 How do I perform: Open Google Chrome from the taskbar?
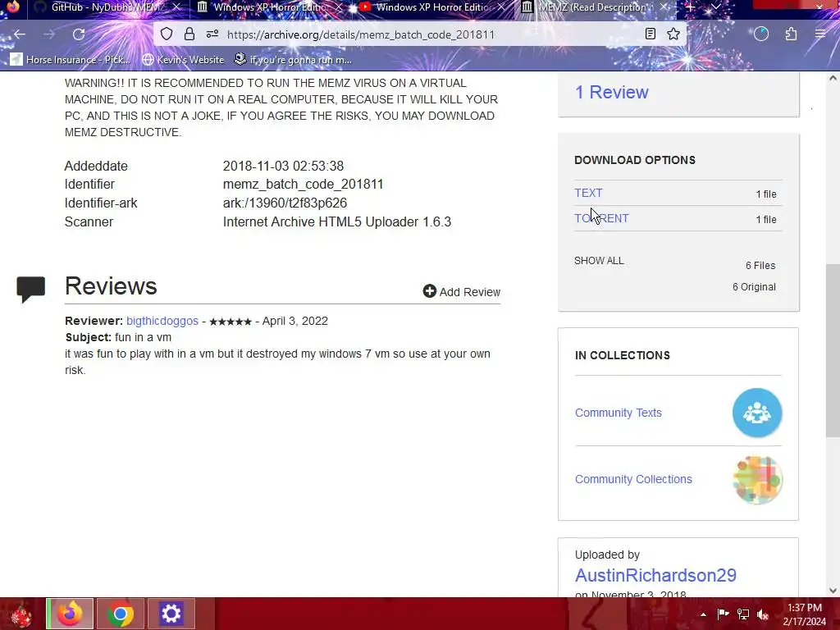point(120,614)
